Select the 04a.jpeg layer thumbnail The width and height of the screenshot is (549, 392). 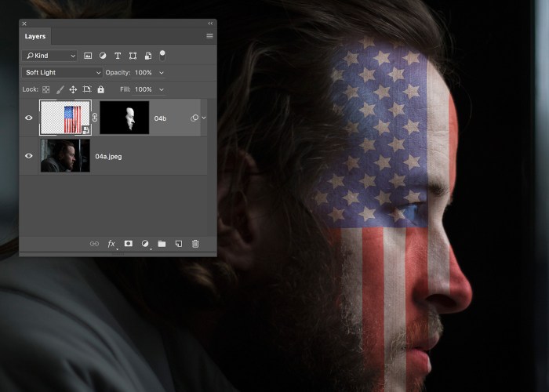point(65,155)
